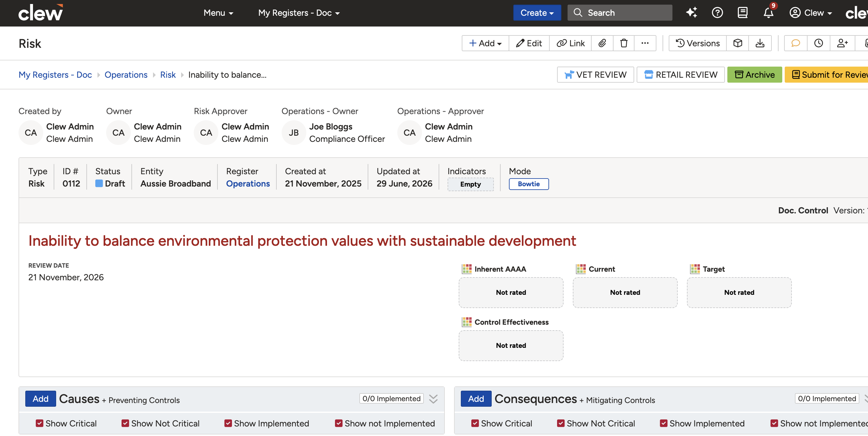Collapse the Causes panel chevron
The image size is (868, 436).
point(433,399)
